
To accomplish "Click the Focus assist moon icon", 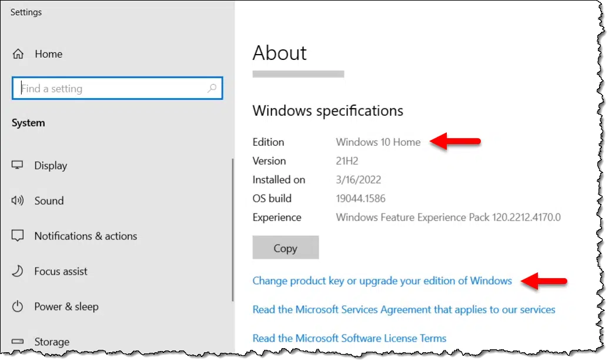I will tap(18, 271).
